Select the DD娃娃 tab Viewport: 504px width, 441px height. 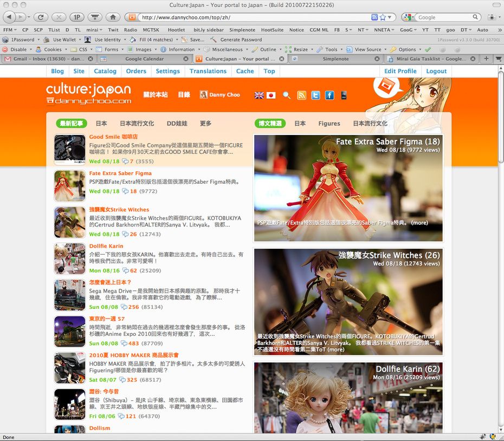click(x=177, y=124)
